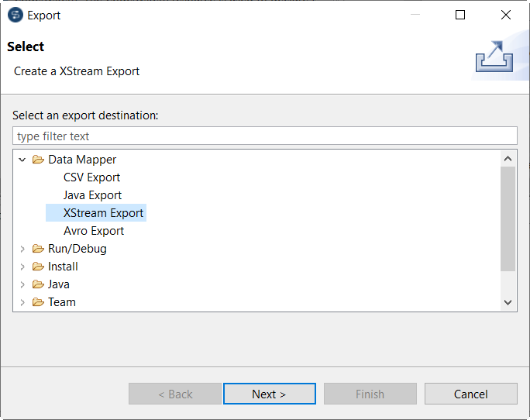Click the Team folder icon
Image resolution: width=530 pixels, height=420 pixels.
coord(38,302)
